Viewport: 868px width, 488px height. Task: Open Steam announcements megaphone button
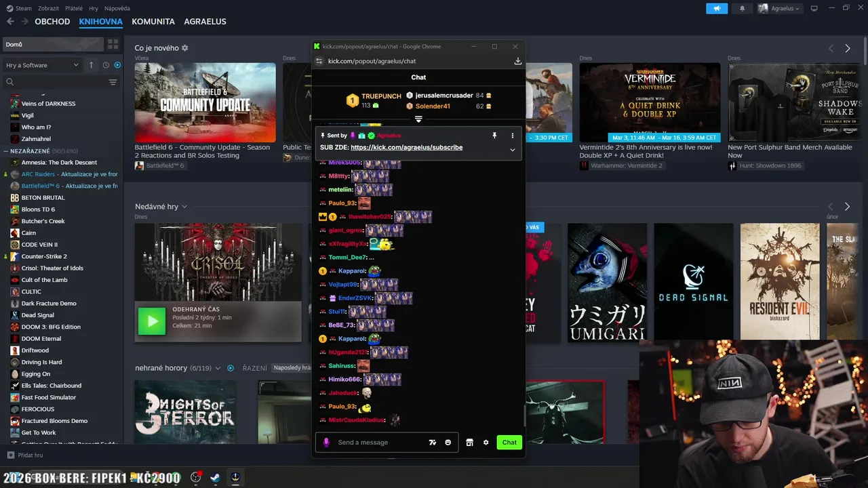[x=717, y=9]
